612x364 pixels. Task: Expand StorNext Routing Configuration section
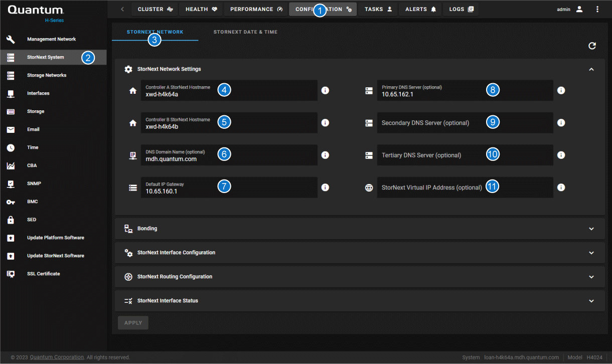591,277
